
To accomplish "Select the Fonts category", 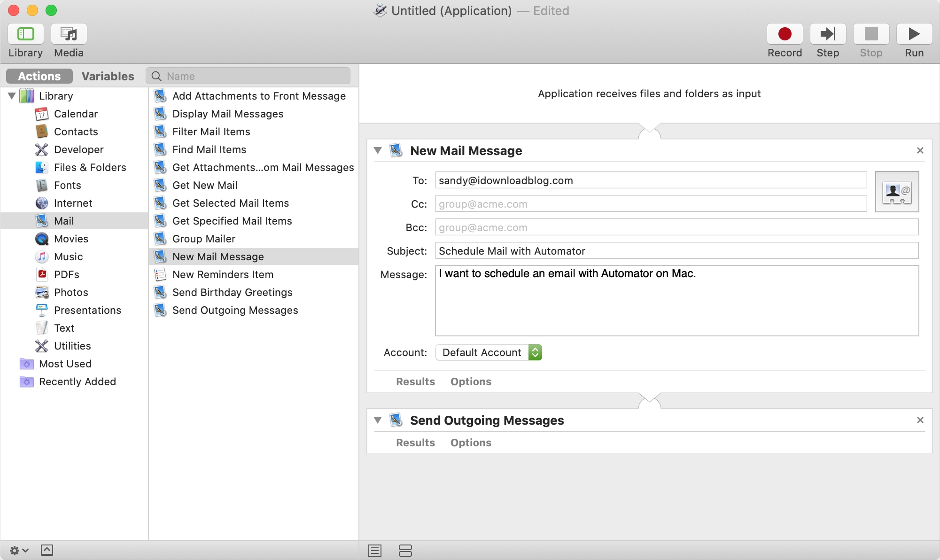I will (x=75, y=185).
